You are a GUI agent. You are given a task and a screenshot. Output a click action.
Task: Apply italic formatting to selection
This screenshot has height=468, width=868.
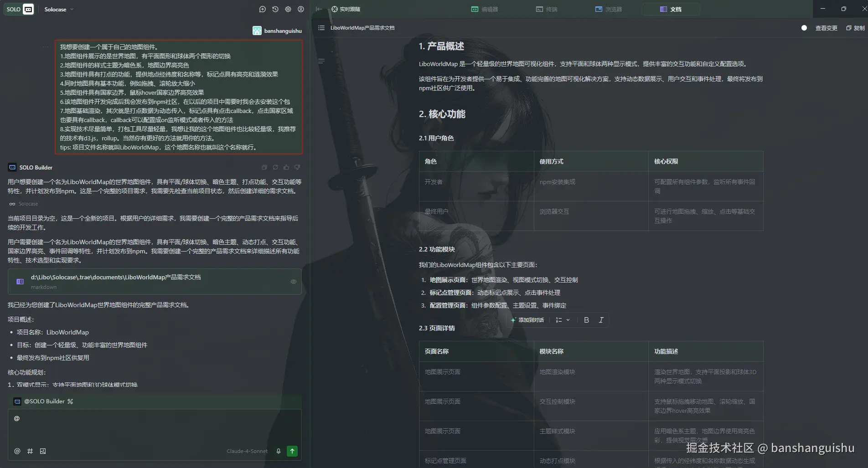coord(601,320)
